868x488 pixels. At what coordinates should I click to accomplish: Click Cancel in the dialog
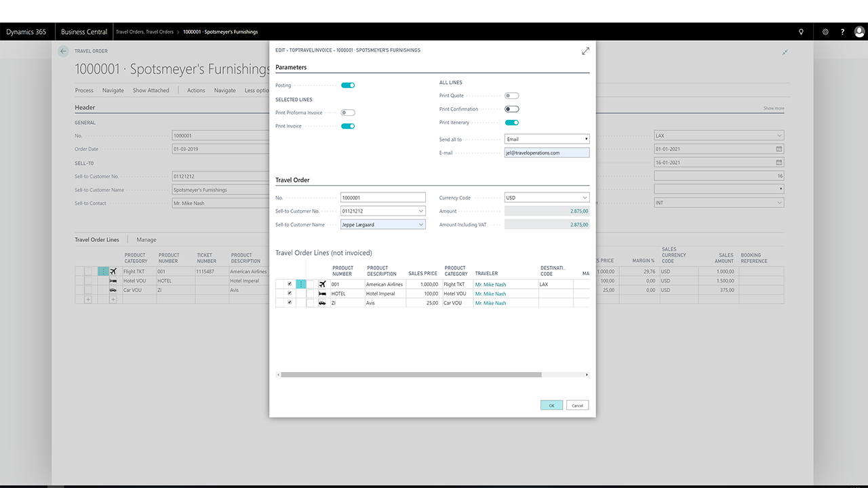[x=577, y=405]
